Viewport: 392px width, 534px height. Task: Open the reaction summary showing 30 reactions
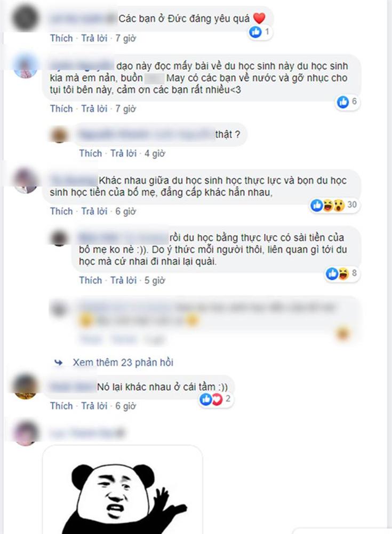[334, 205]
